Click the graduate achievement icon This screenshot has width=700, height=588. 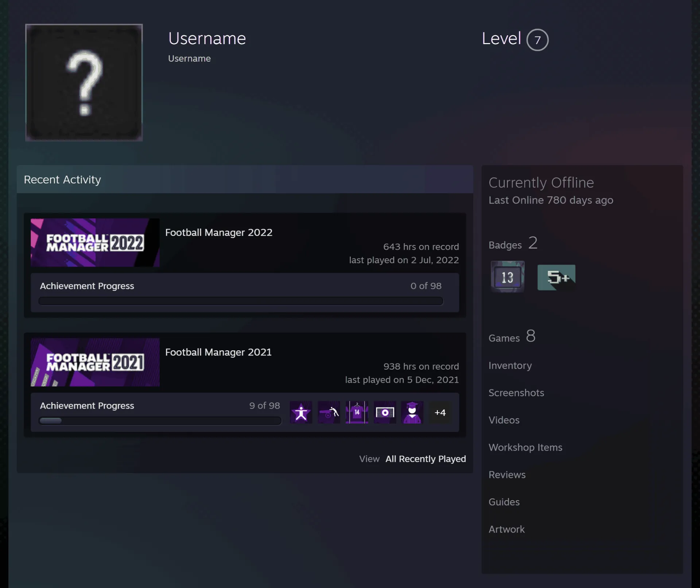(412, 412)
